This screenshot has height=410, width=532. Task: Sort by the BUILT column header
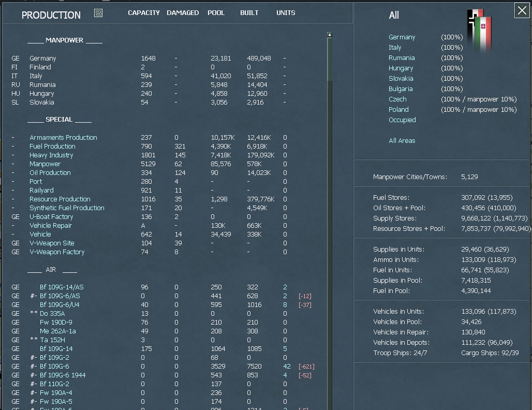249,12
